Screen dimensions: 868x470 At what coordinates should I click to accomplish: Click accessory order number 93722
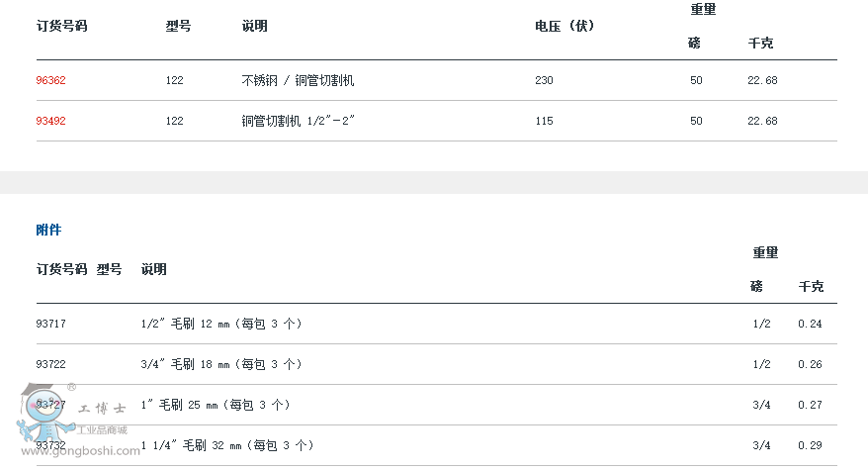point(51,364)
